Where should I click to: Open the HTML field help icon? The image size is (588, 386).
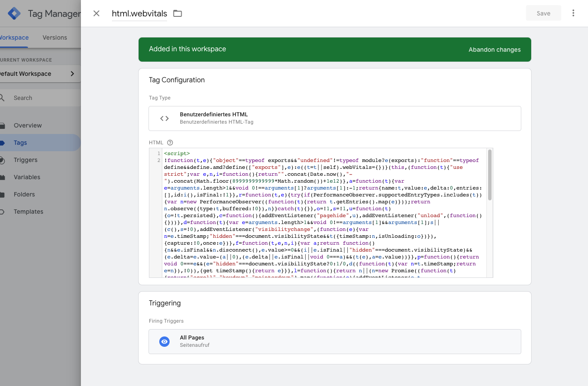tap(170, 143)
